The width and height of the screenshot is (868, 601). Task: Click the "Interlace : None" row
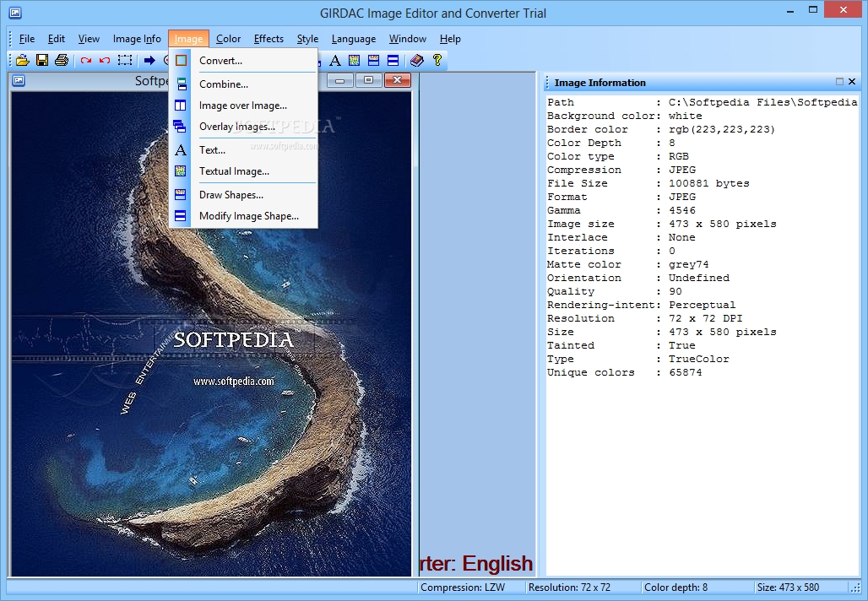tap(621, 237)
